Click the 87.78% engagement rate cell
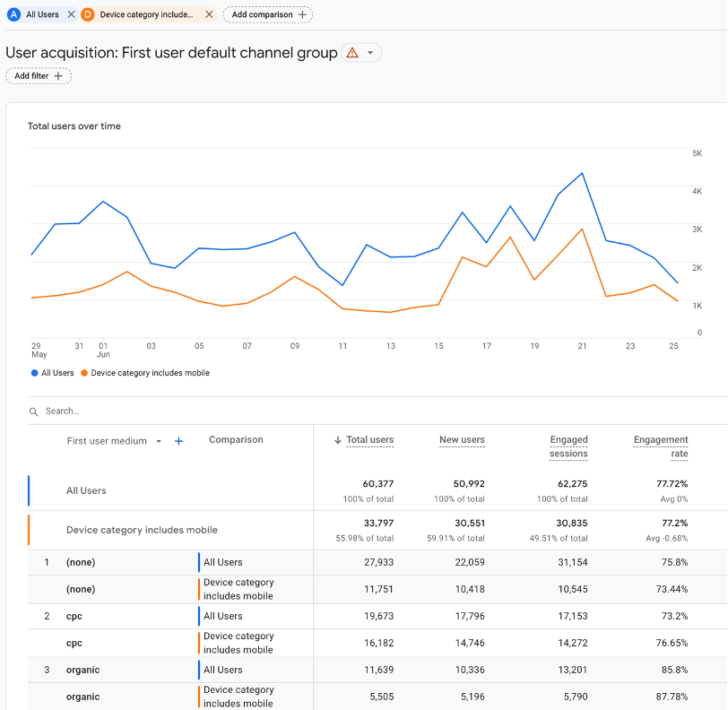This screenshot has width=728, height=710. (x=672, y=697)
